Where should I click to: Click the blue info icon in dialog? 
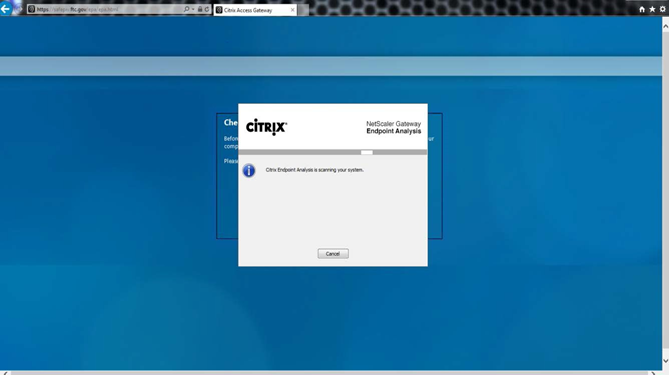point(249,171)
